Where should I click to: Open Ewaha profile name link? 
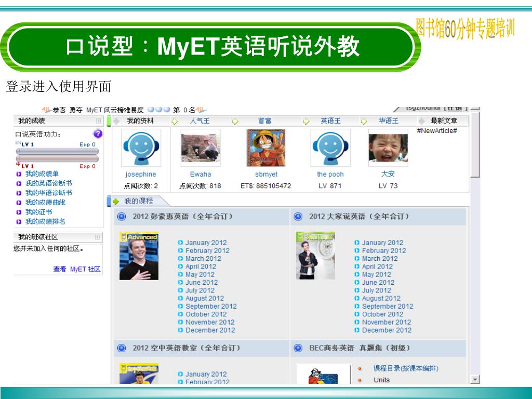coord(201,175)
